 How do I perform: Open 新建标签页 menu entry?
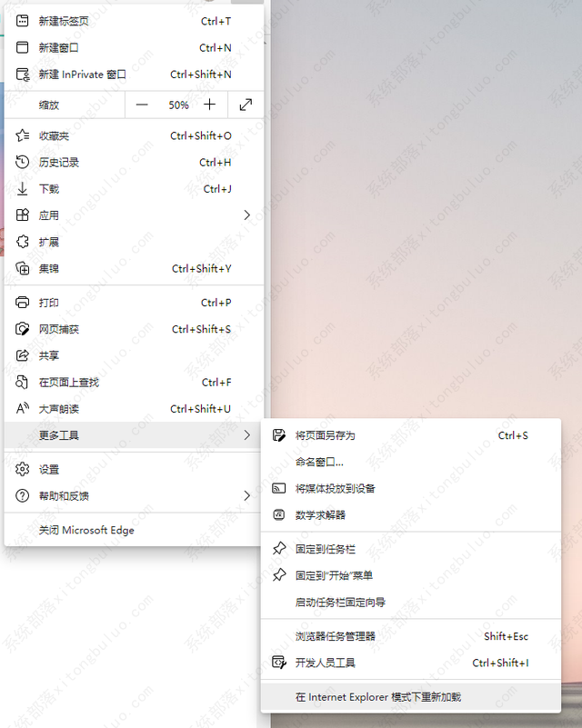pyautogui.click(x=135, y=21)
